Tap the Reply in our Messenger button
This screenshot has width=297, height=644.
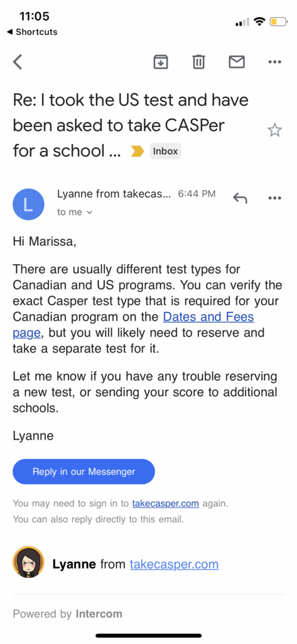(84, 472)
